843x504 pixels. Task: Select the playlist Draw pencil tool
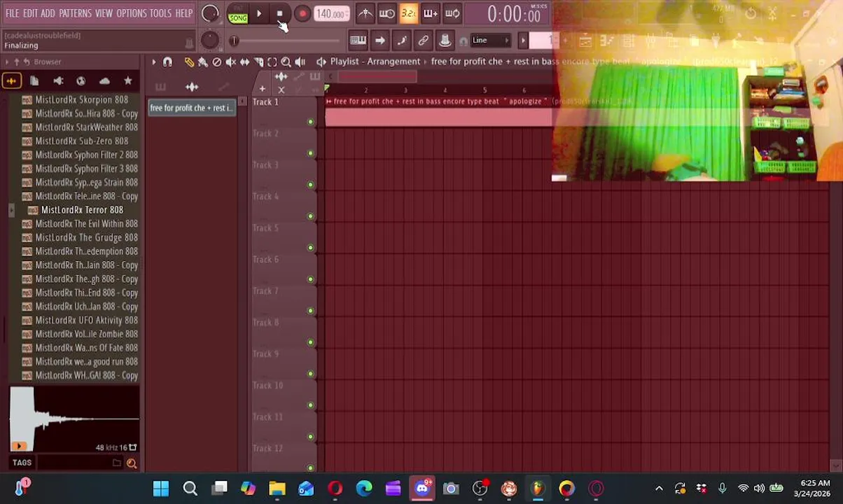pos(189,62)
